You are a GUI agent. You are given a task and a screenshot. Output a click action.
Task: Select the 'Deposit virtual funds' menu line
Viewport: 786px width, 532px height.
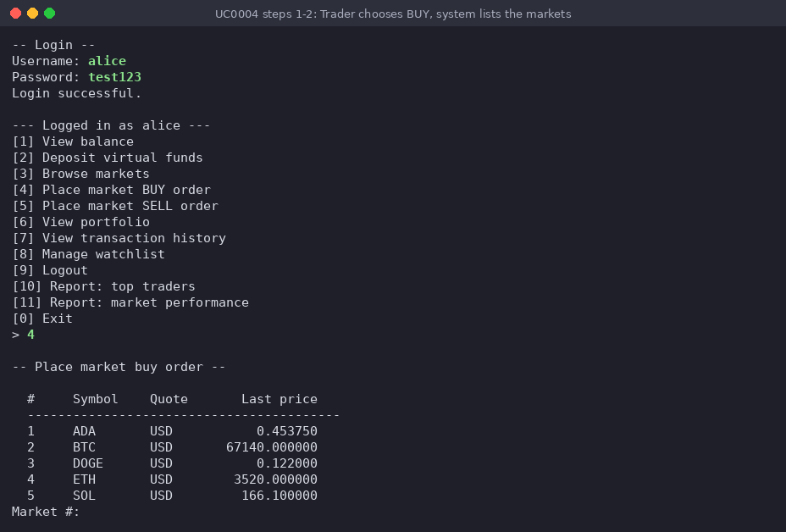coord(108,158)
